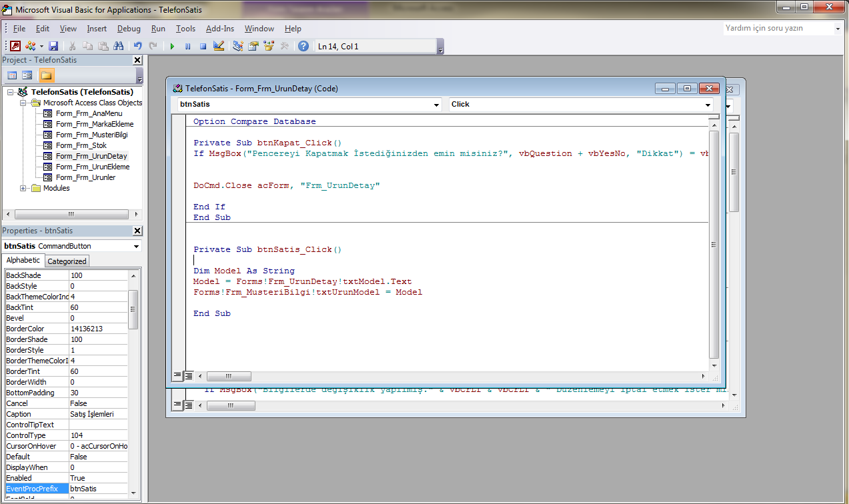Click the Find binoculars icon
Image resolution: width=849 pixels, height=504 pixels.
pos(119,46)
